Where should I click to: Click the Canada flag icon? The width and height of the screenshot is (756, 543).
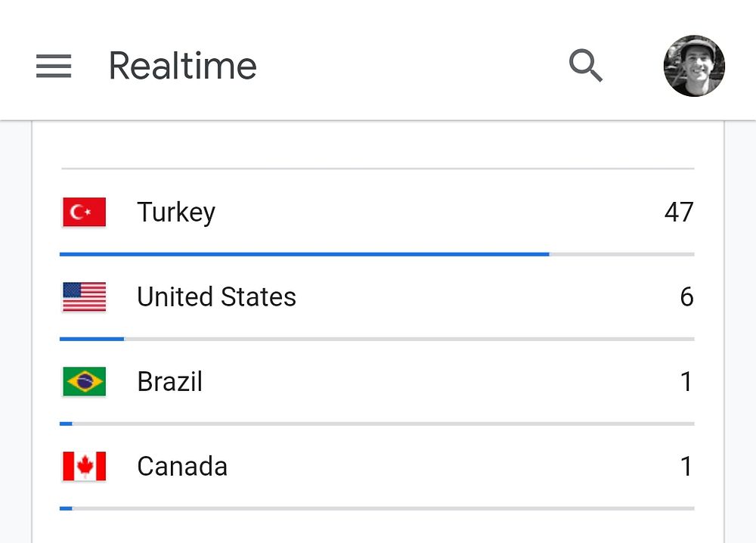[84, 467]
